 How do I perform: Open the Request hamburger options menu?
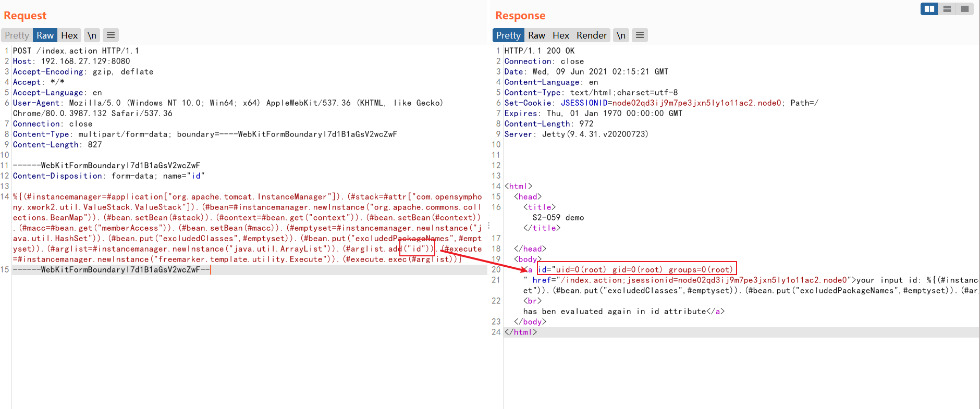[111, 35]
